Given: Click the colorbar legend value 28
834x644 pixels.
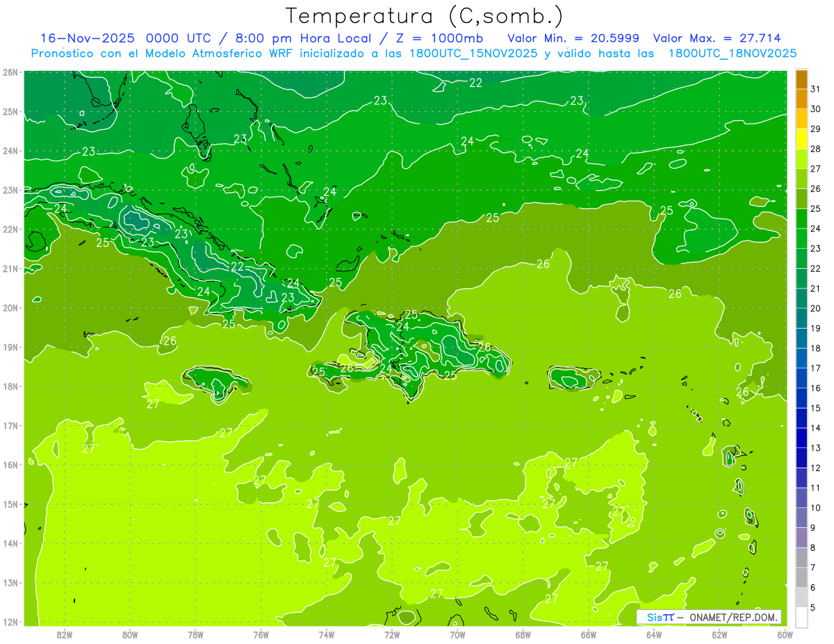Looking at the screenshot, I should tap(815, 149).
